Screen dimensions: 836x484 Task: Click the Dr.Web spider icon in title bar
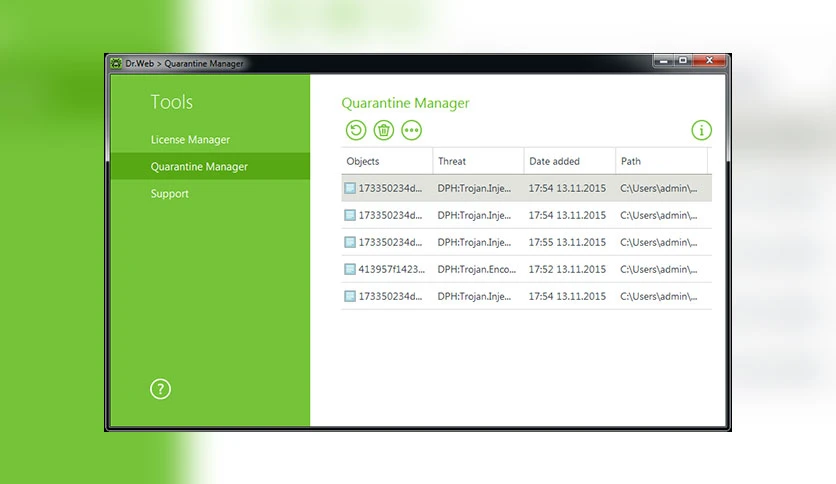pos(116,63)
